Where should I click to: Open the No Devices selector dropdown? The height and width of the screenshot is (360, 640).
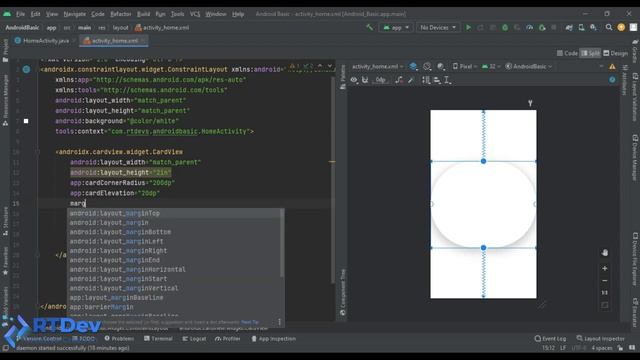point(438,27)
